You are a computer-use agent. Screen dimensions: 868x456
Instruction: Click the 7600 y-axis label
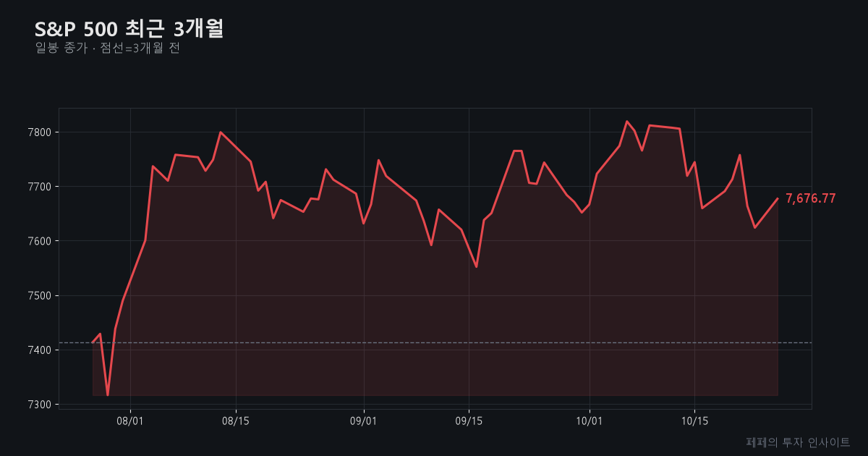pyautogui.click(x=41, y=241)
